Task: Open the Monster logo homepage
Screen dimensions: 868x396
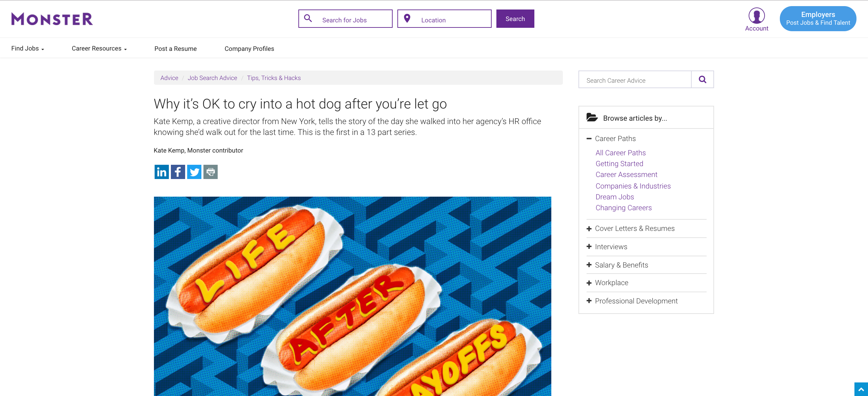Action: coord(52,19)
